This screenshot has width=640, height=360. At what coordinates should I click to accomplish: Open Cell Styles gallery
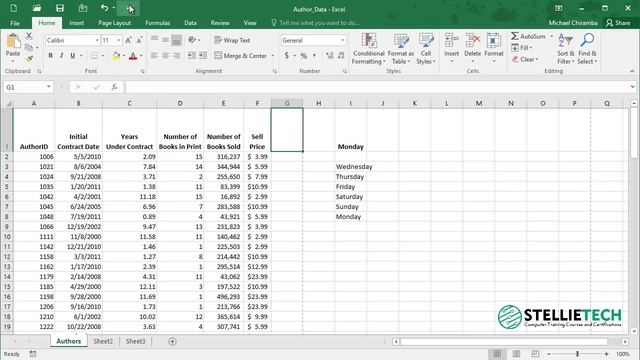coord(426,49)
